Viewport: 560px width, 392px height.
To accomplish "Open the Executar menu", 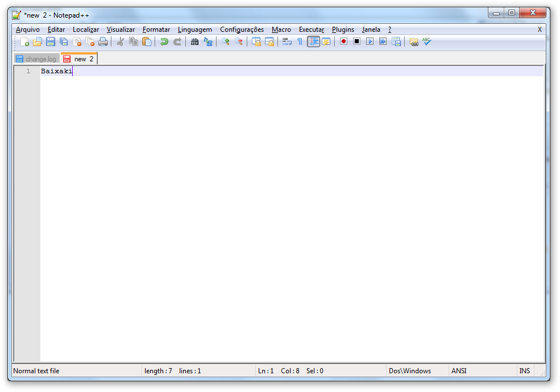I will (312, 30).
